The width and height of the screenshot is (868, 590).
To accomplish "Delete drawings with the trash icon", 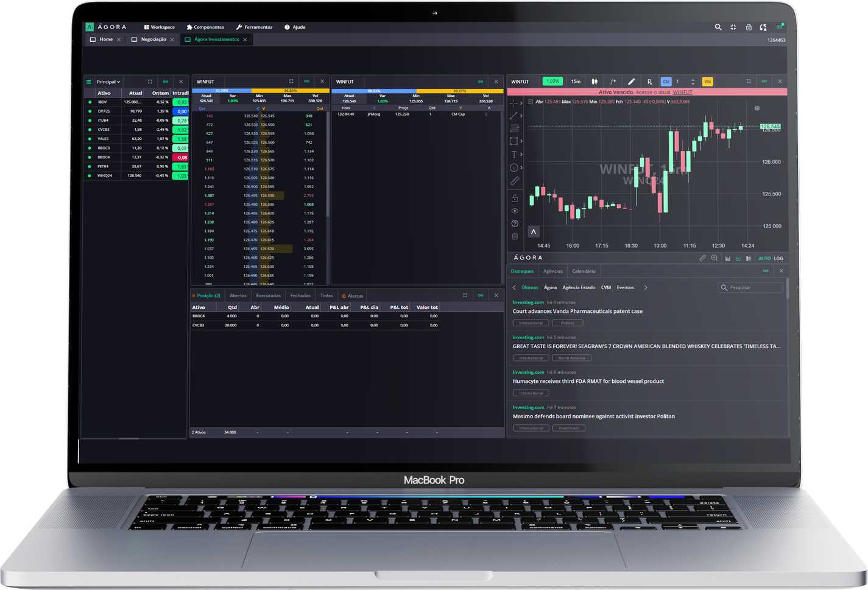I will [x=515, y=236].
